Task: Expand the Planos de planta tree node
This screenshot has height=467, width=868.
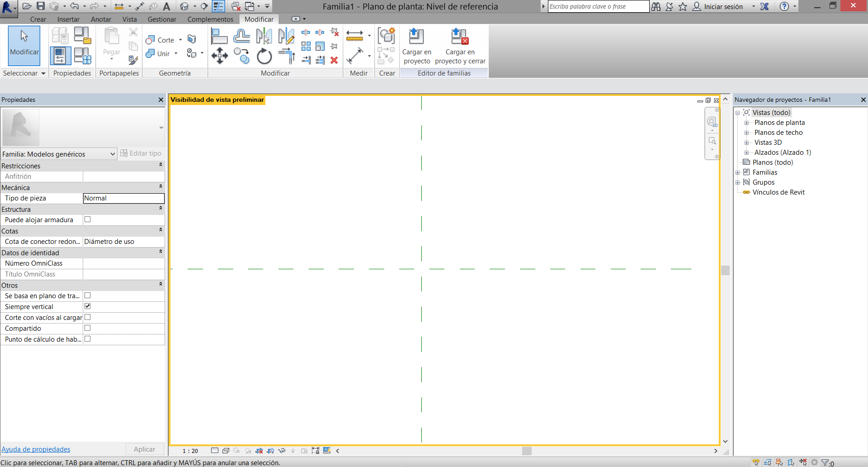Action: click(747, 122)
